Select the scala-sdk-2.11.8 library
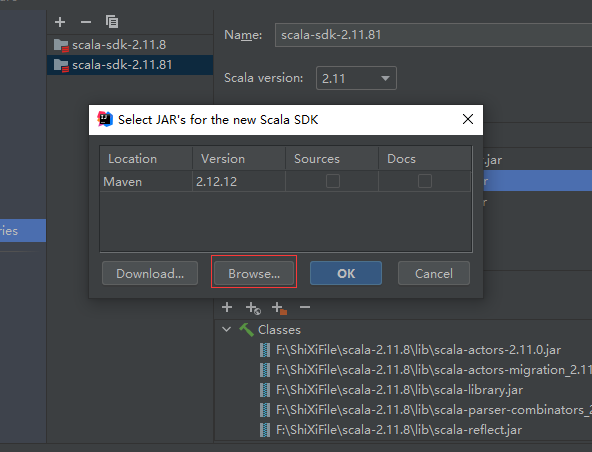Screen dimensions: 592x452 130,45
